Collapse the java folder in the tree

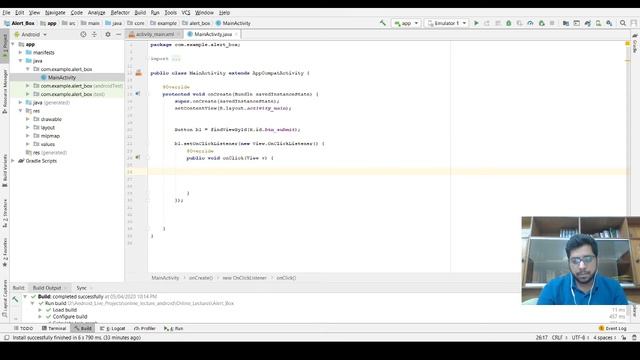tap(20, 61)
